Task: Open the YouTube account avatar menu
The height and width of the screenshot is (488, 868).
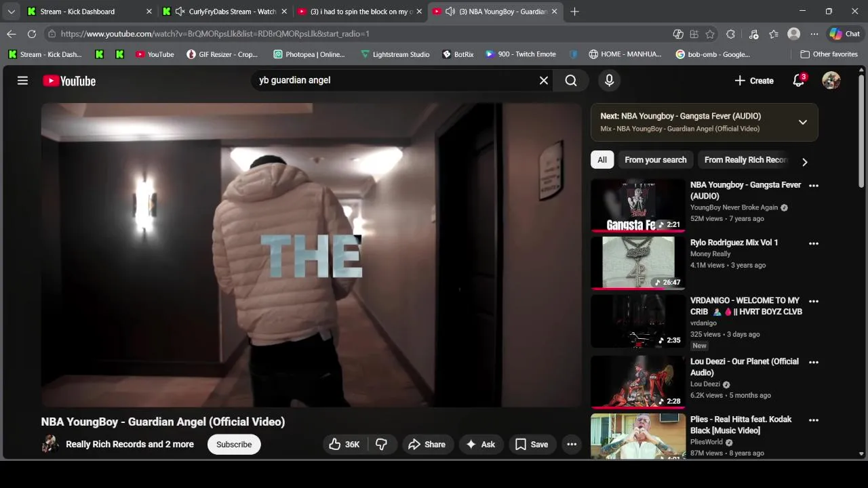Action: tap(831, 81)
